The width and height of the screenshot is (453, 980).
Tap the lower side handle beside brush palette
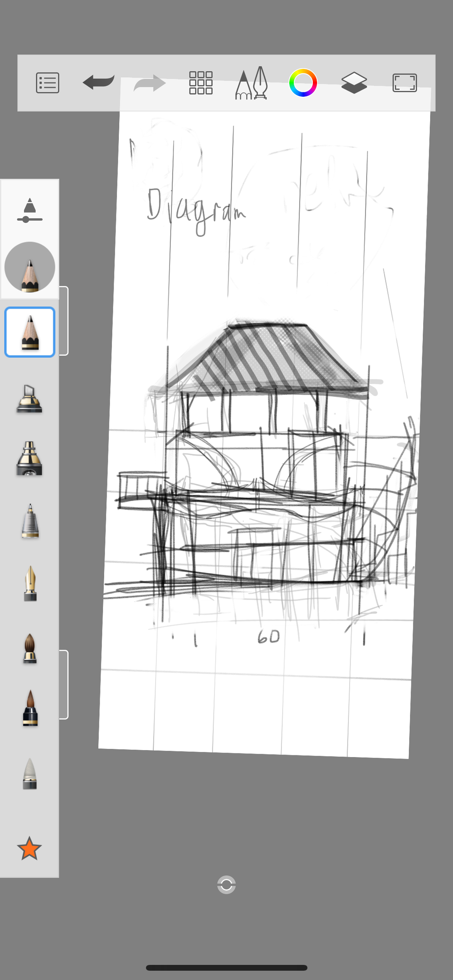pyautogui.click(x=64, y=684)
